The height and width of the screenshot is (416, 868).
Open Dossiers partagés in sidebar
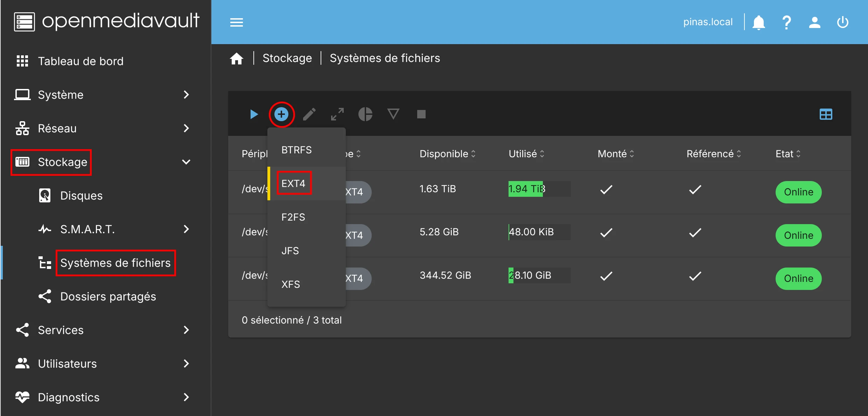(x=108, y=297)
